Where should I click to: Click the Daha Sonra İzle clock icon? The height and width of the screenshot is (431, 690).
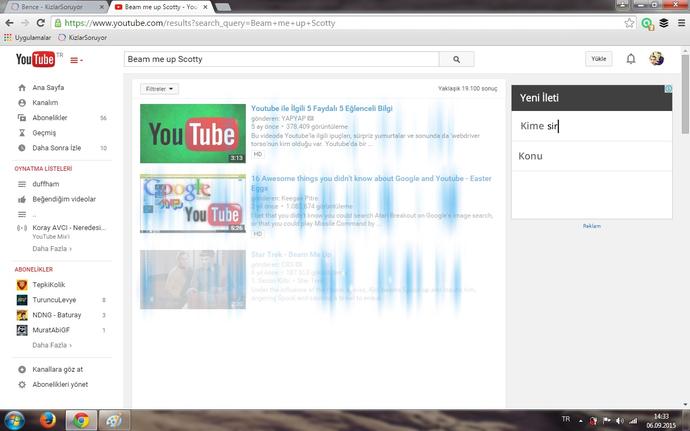point(22,148)
